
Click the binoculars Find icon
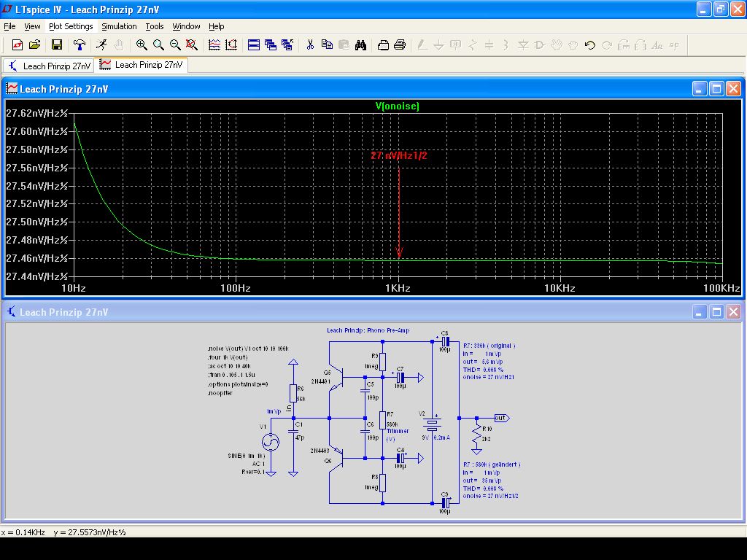(360, 45)
